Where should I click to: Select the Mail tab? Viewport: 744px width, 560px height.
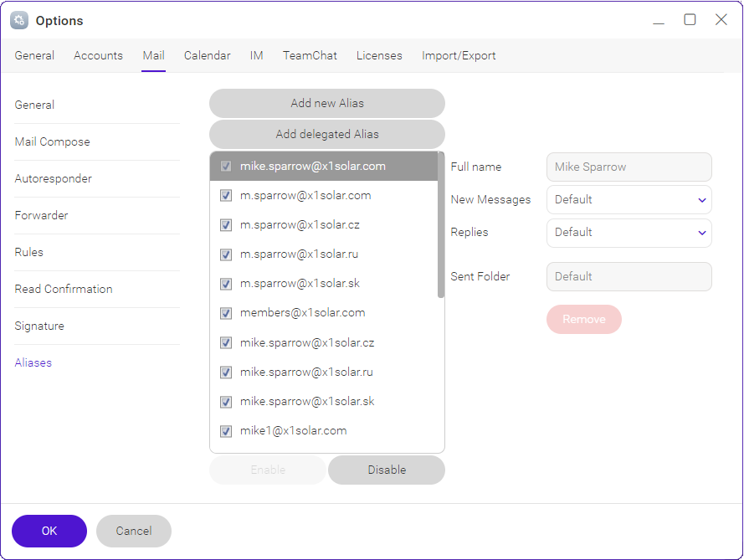[x=154, y=55]
